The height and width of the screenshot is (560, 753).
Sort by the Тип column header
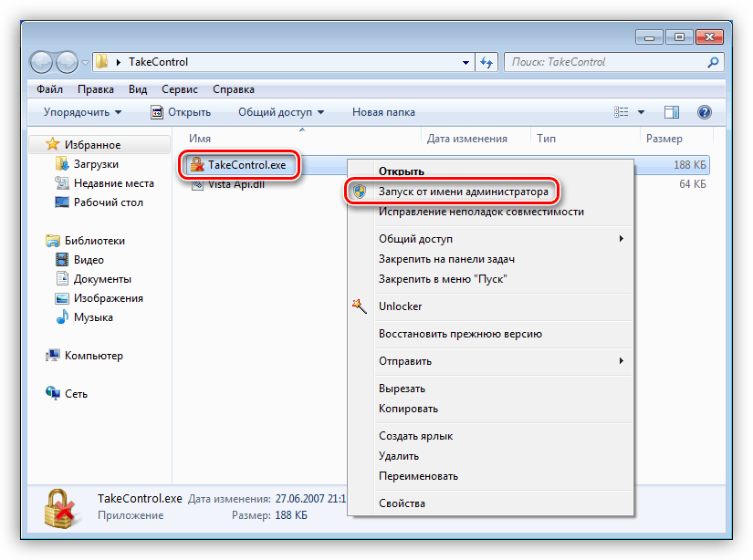pyautogui.click(x=546, y=139)
